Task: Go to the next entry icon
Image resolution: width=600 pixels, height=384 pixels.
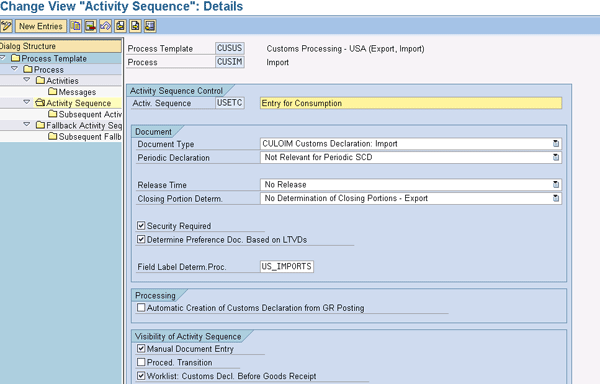Action: tap(135, 26)
